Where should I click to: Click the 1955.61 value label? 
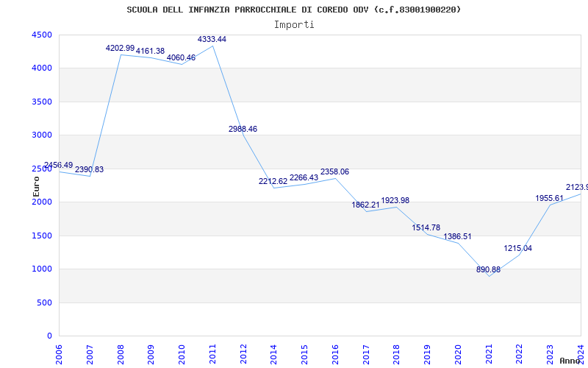click(549, 198)
